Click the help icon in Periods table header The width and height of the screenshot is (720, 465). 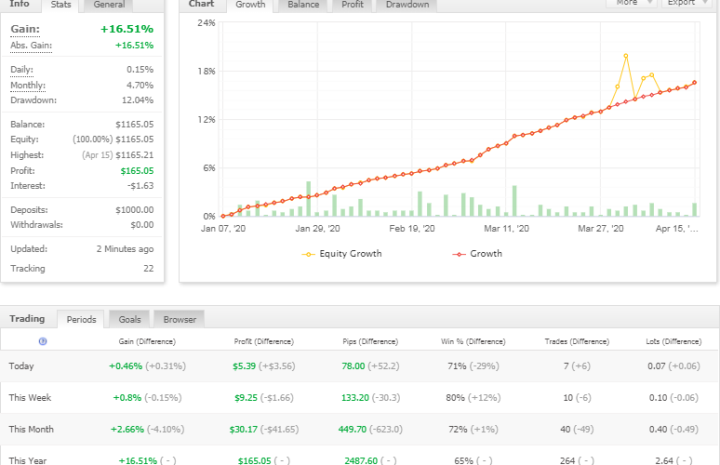pyautogui.click(x=42, y=341)
